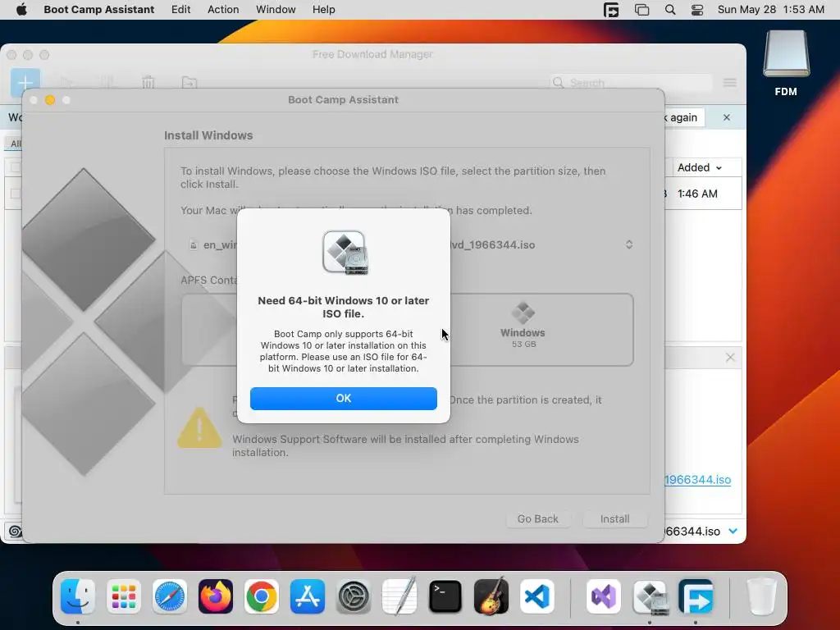Open the Apple menu
Screen dimensions: 840x630
21,9
